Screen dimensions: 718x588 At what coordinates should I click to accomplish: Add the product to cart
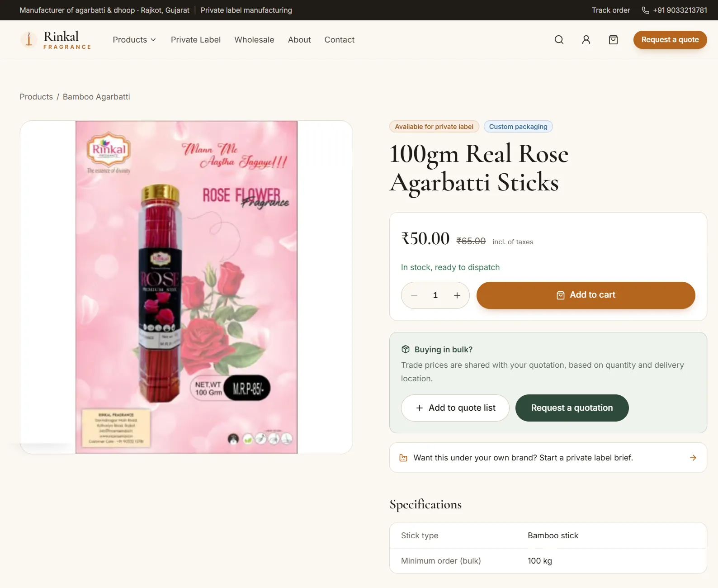[586, 295]
